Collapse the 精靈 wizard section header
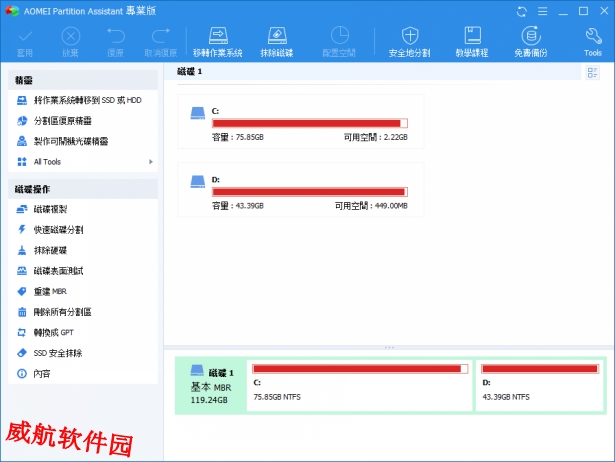Screen dimensions: 615x462 (82, 79)
